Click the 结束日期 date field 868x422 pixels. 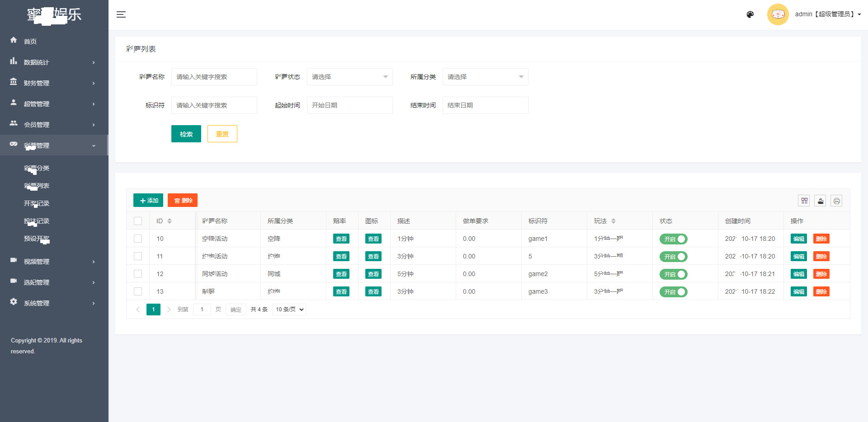click(486, 105)
